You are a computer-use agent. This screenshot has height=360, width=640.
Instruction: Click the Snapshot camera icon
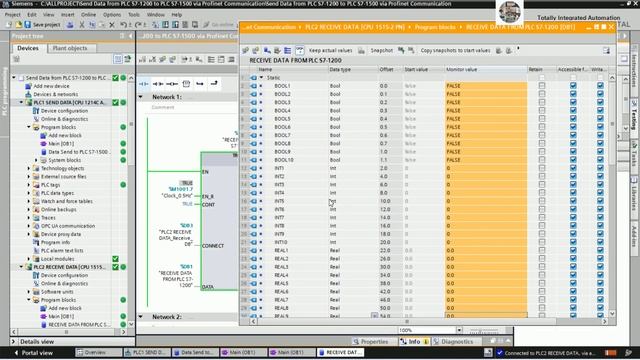click(361, 51)
